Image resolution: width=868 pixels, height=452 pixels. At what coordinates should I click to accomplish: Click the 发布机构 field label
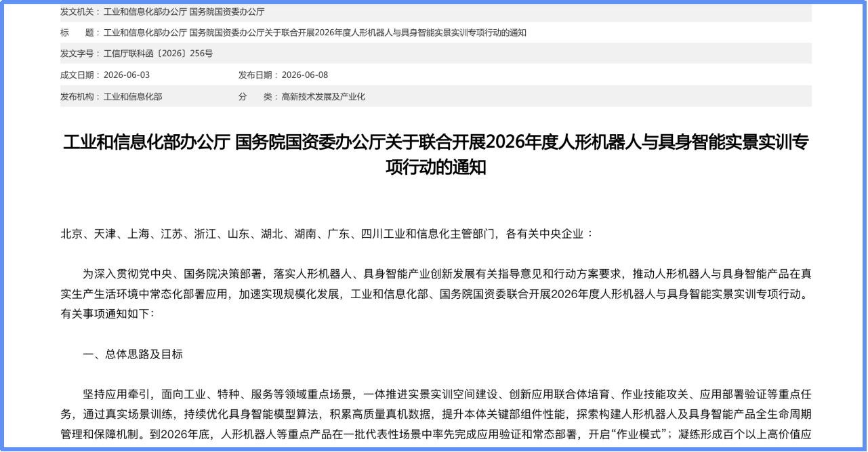point(80,96)
